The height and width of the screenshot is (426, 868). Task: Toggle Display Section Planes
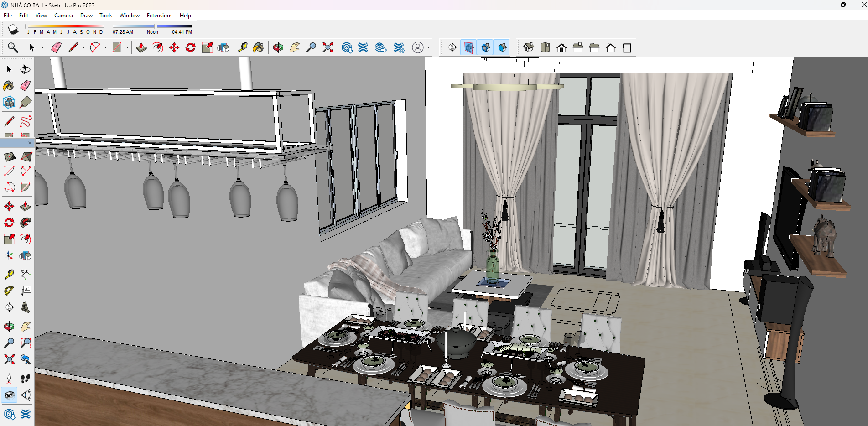[469, 47]
